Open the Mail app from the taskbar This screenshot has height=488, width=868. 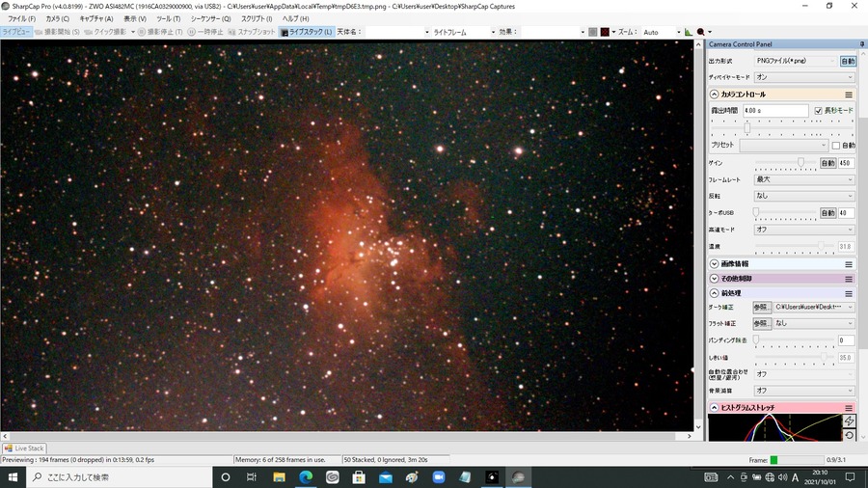tap(385, 477)
